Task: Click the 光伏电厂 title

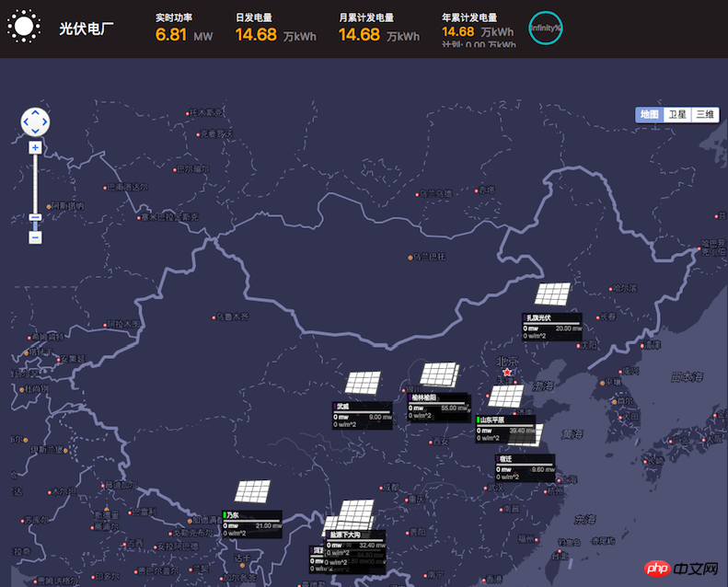Action: click(87, 29)
